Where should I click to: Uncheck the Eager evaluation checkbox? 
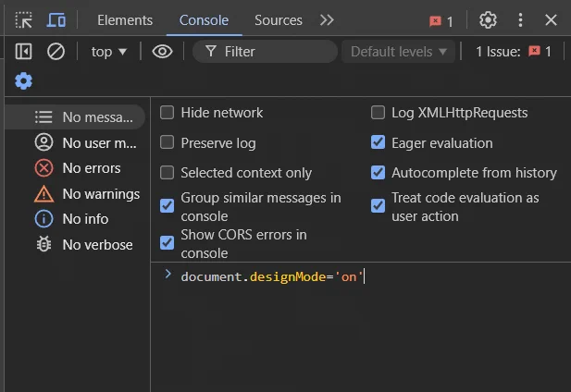[x=378, y=142]
